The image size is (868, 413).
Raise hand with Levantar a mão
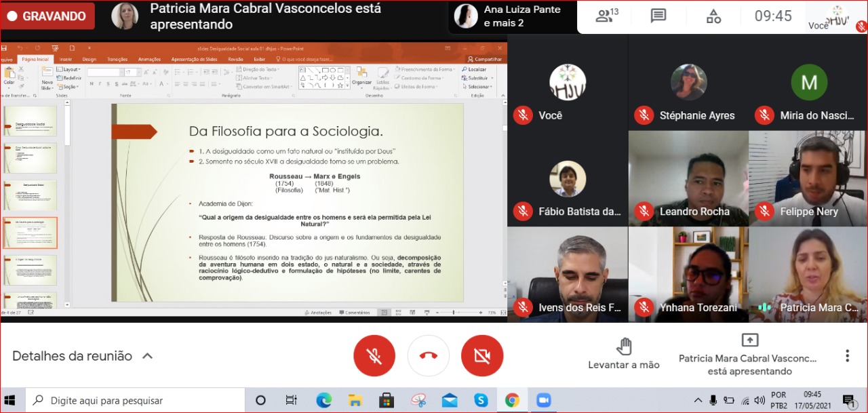point(623,354)
